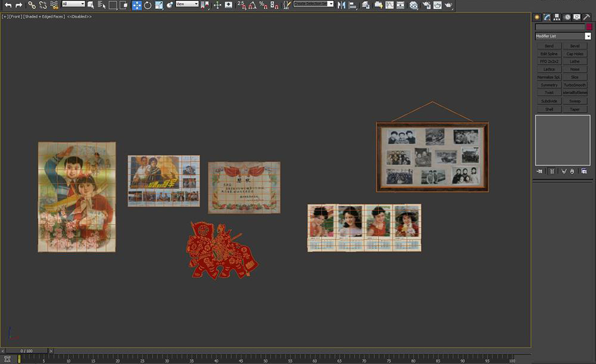Apply the Lathe modifier button
This screenshot has height=364, width=596.
coord(575,61)
